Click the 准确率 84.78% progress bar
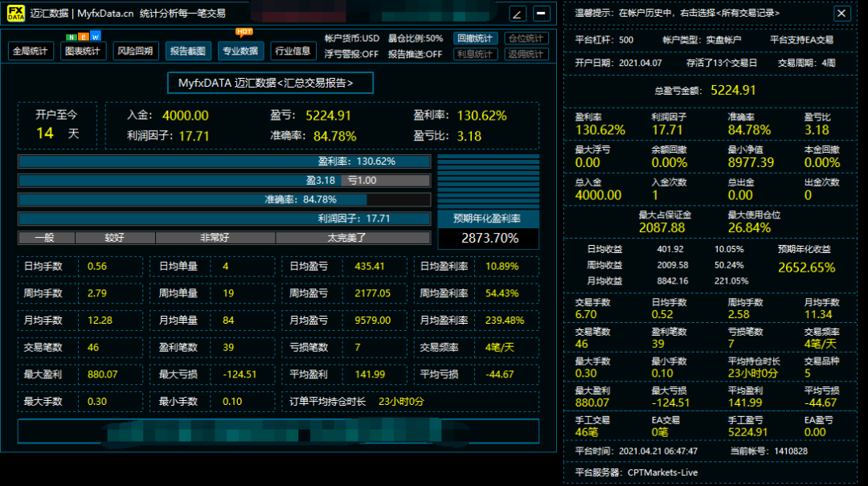 [x=224, y=199]
